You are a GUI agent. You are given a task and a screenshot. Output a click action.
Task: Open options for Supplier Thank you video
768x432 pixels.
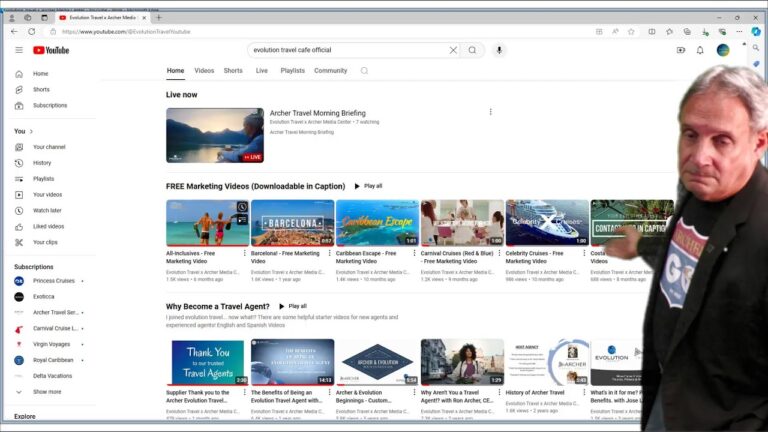tap(244, 392)
